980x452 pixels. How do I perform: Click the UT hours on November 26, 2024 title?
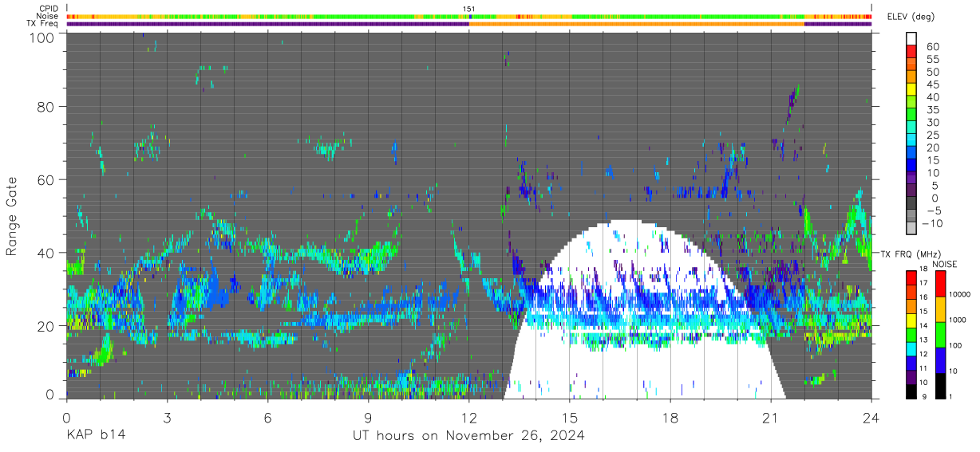point(469,436)
